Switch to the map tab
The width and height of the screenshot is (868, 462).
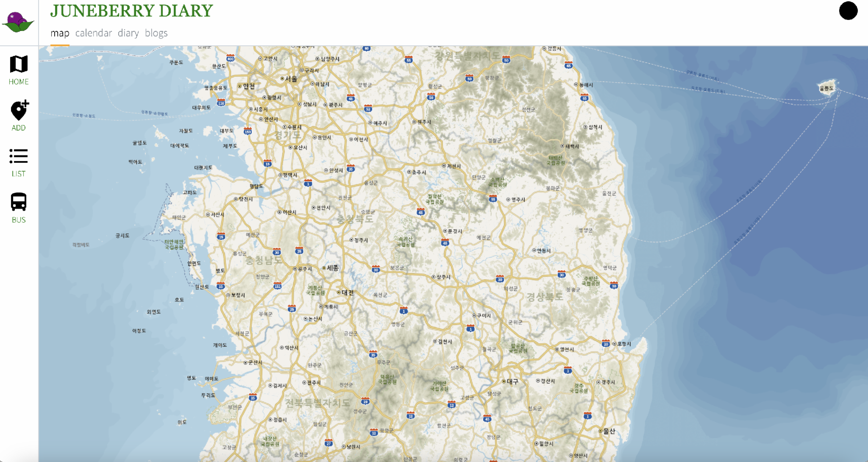(60, 33)
